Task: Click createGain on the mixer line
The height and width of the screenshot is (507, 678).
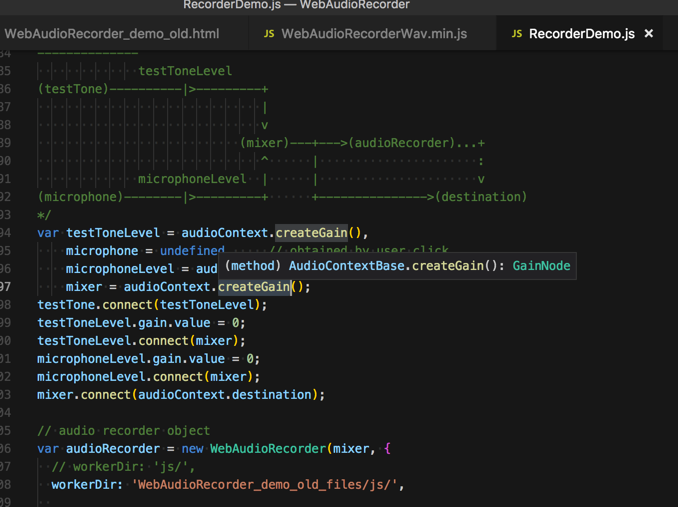Action: [x=254, y=287]
